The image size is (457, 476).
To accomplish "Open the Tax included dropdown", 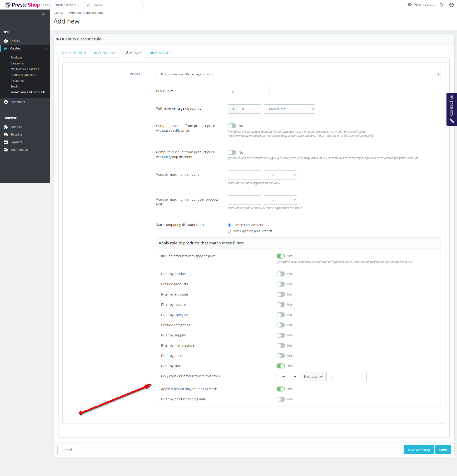I will [x=289, y=109].
